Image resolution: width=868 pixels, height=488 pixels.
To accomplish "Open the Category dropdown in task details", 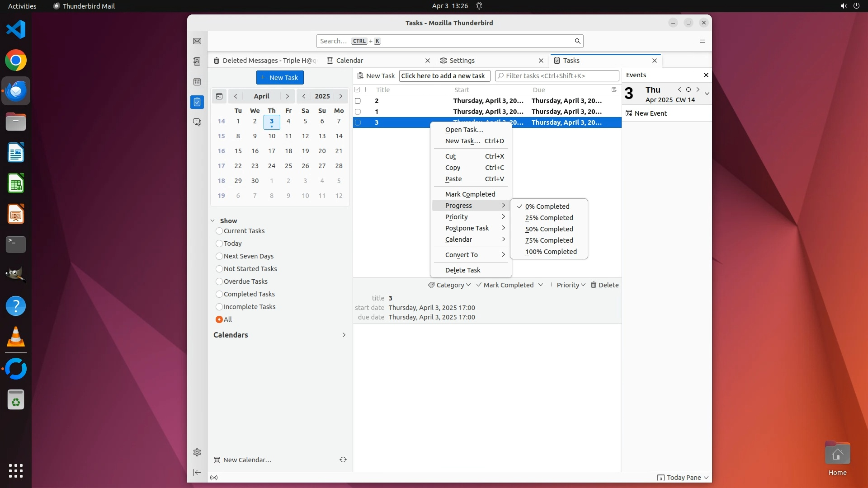I will click(450, 285).
